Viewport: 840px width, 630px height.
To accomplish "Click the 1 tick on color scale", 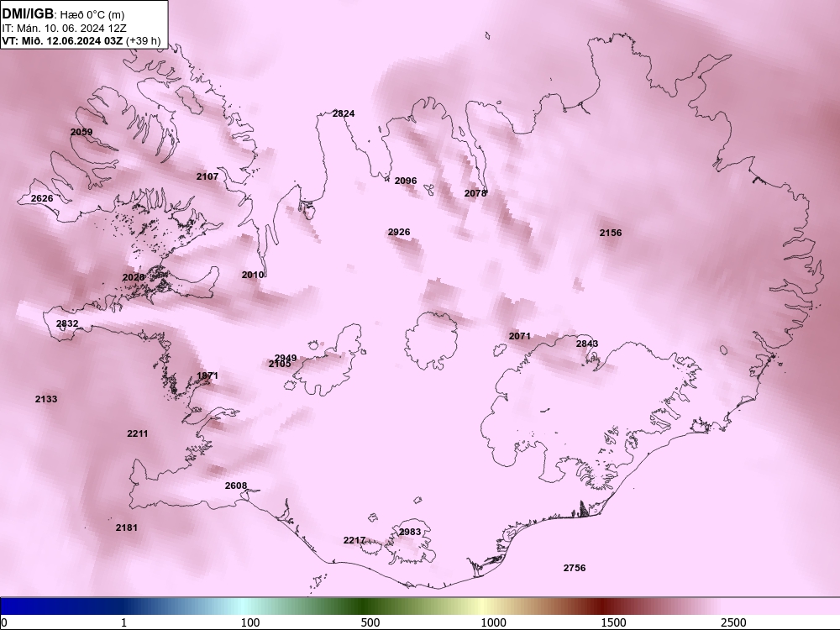I will 123,622.
